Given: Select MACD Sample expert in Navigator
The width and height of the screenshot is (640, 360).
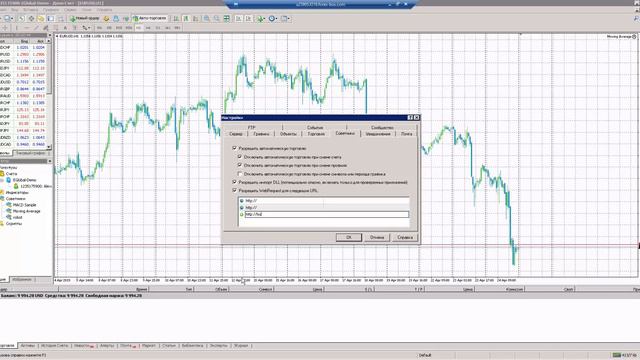Looking at the screenshot, I should (x=24, y=205).
